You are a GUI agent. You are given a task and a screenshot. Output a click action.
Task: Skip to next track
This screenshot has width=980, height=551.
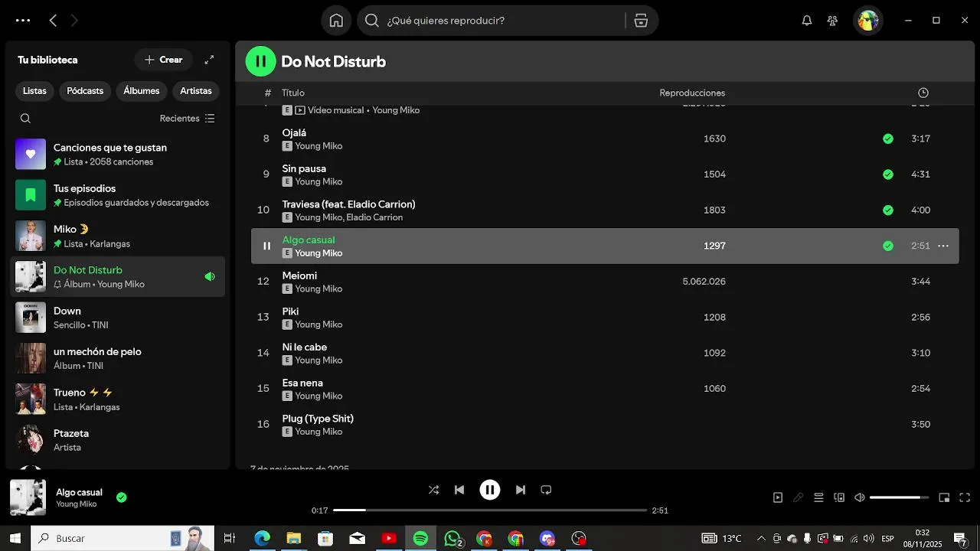tap(521, 490)
